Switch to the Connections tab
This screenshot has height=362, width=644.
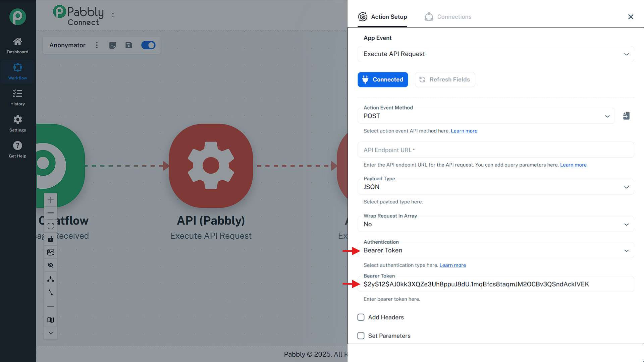448,16
